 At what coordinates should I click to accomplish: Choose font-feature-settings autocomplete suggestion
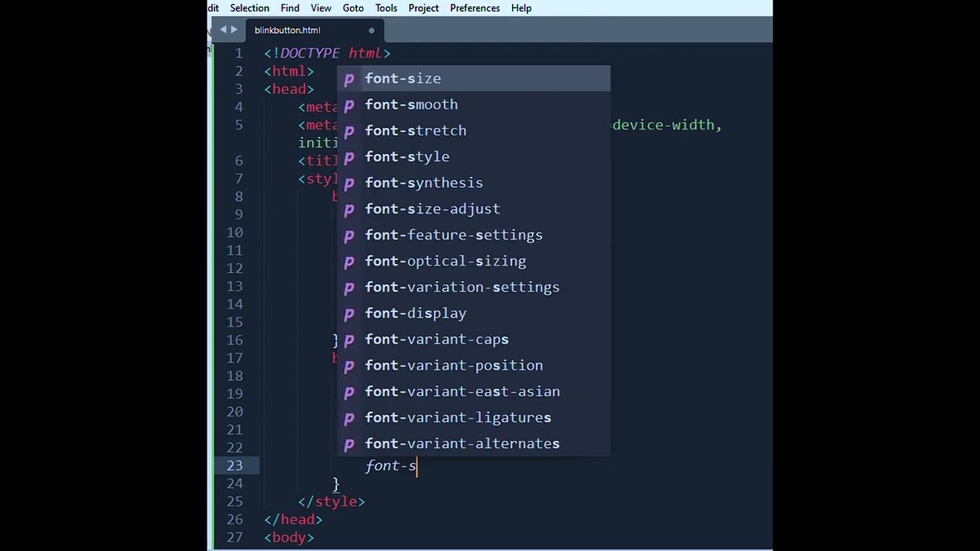click(x=474, y=234)
